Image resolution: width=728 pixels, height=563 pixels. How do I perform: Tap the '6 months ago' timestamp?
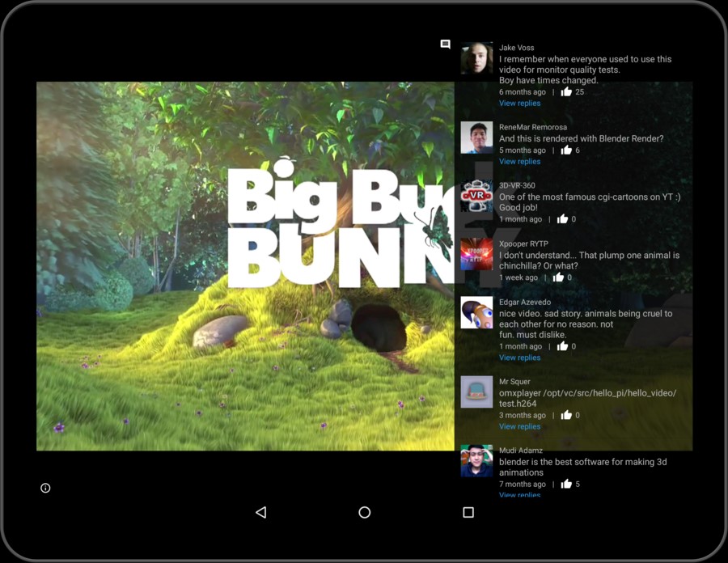pos(523,92)
